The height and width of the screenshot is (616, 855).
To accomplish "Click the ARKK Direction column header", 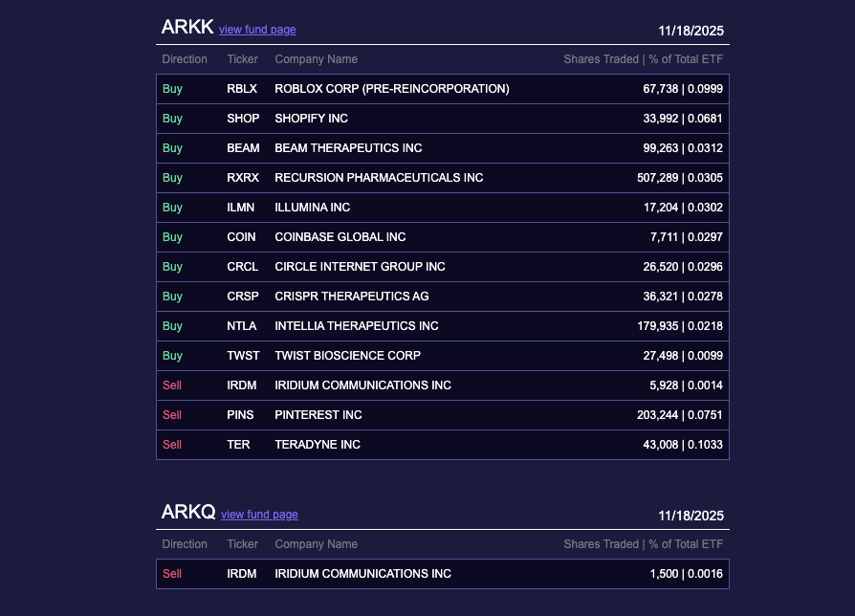I will (x=185, y=59).
